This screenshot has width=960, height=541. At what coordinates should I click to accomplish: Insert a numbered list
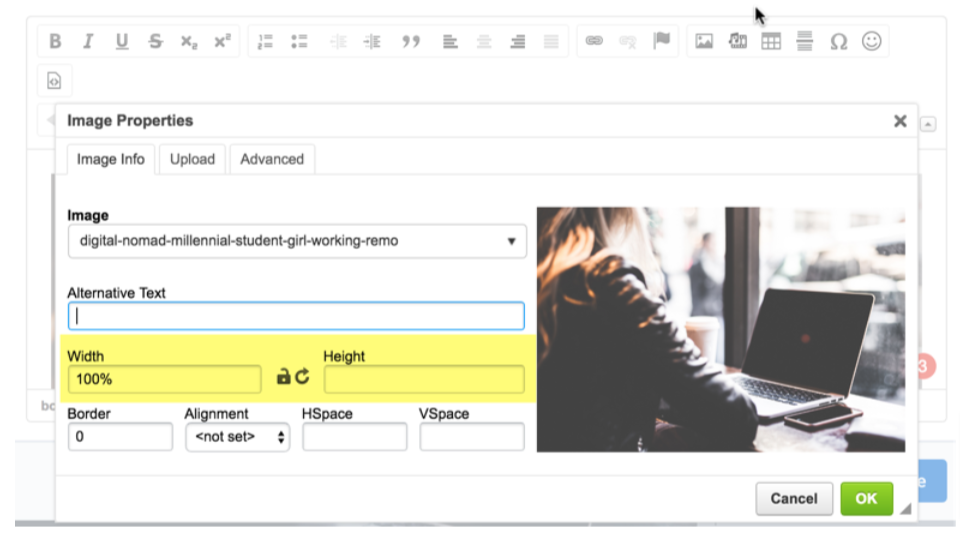click(x=265, y=41)
